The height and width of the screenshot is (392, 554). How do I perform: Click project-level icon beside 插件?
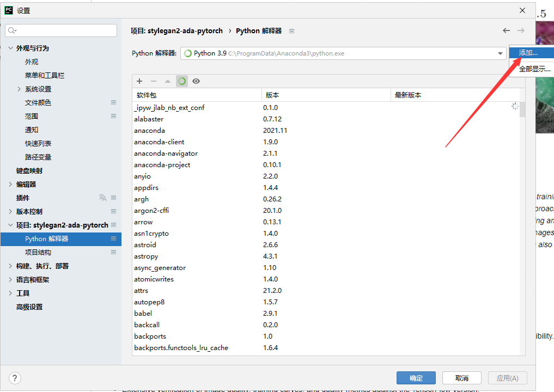pyautogui.click(x=113, y=198)
